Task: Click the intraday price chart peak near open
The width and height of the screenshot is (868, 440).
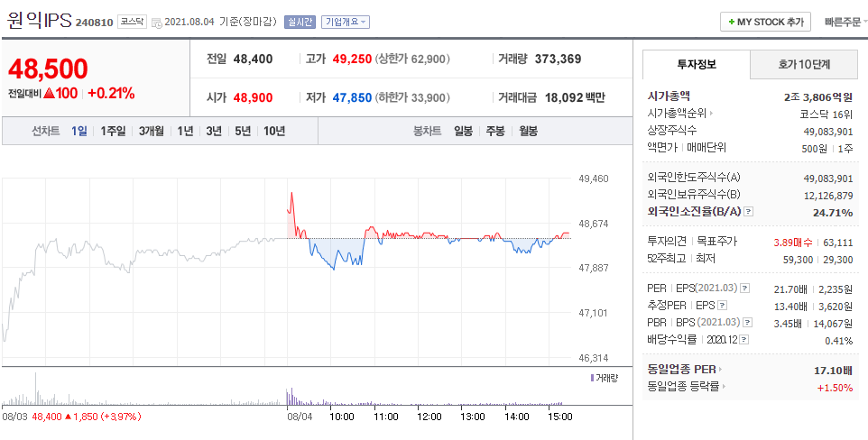Action: pyautogui.click(x=291, y=193)
